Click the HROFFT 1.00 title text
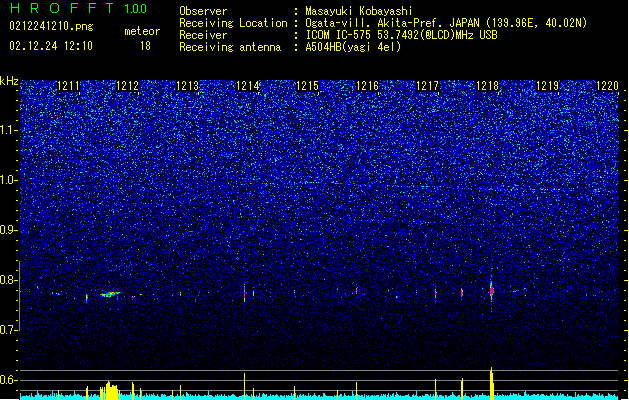629x400 pixels. [79, 8]
